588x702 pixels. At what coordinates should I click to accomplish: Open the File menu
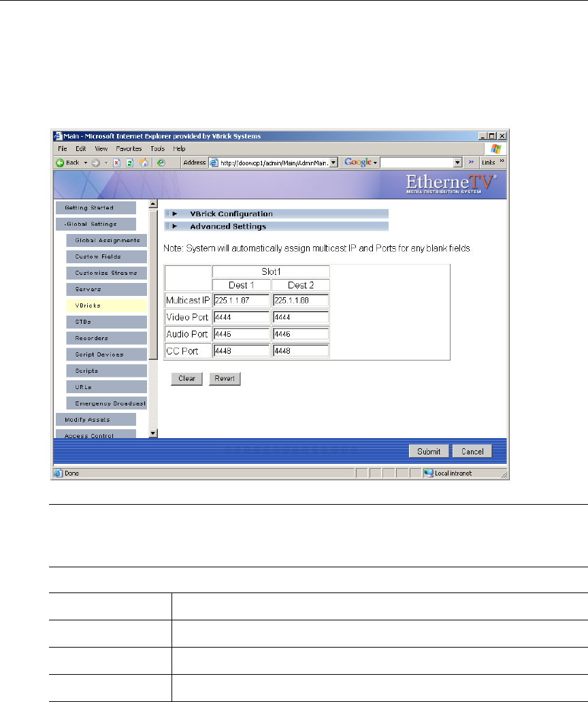point(62,149)
